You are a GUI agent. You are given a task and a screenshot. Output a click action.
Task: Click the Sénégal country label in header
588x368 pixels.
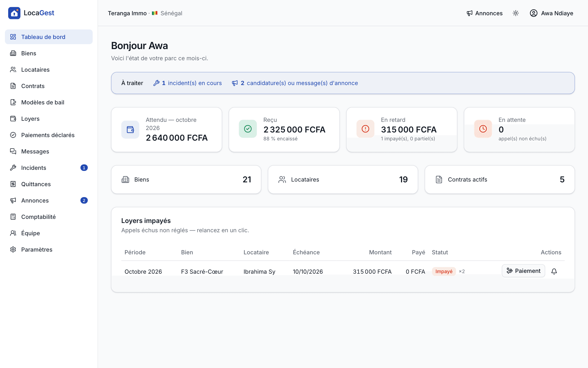pyautogui.click(x=171, y=13)
